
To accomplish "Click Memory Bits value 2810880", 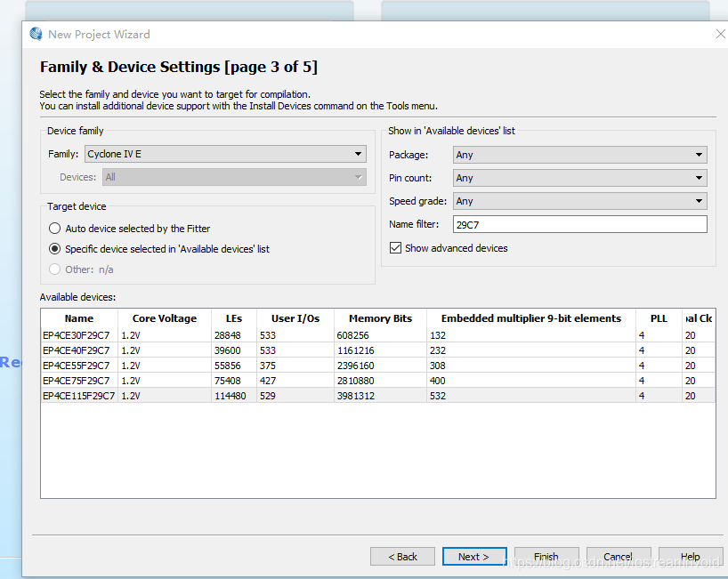I will point(356,381).
